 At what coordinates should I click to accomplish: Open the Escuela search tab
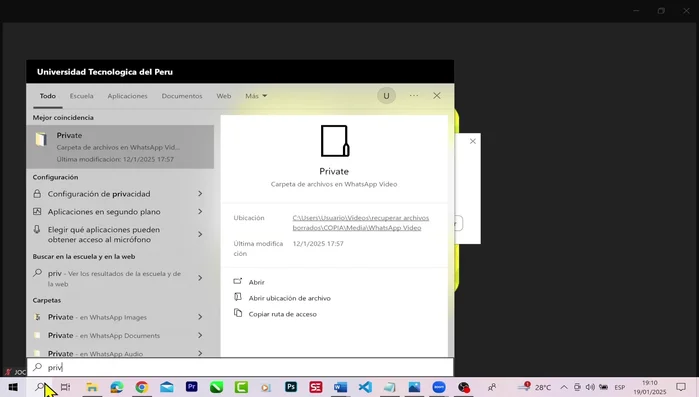coord(82,96)
